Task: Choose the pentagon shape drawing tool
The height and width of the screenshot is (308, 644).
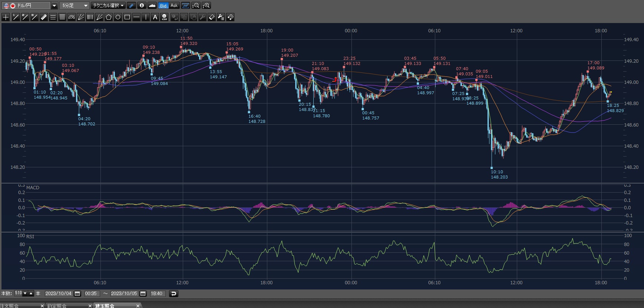Action: (109, 17)
